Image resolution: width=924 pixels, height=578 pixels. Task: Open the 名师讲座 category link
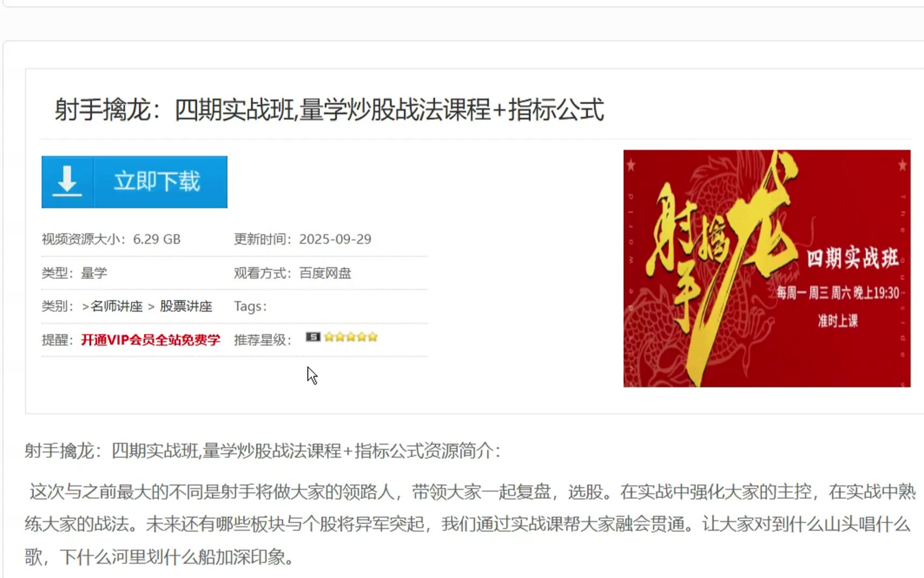click(117, 306)
